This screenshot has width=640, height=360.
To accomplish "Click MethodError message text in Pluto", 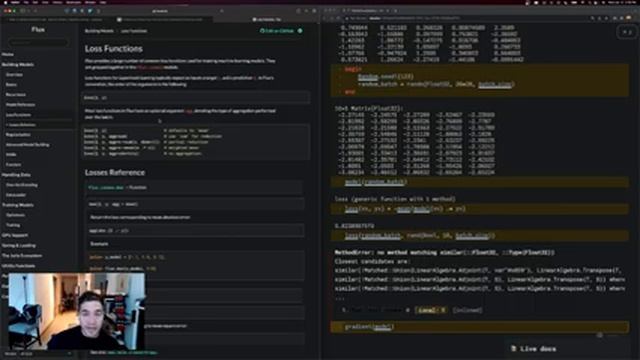I will click(x=444, y=253).
